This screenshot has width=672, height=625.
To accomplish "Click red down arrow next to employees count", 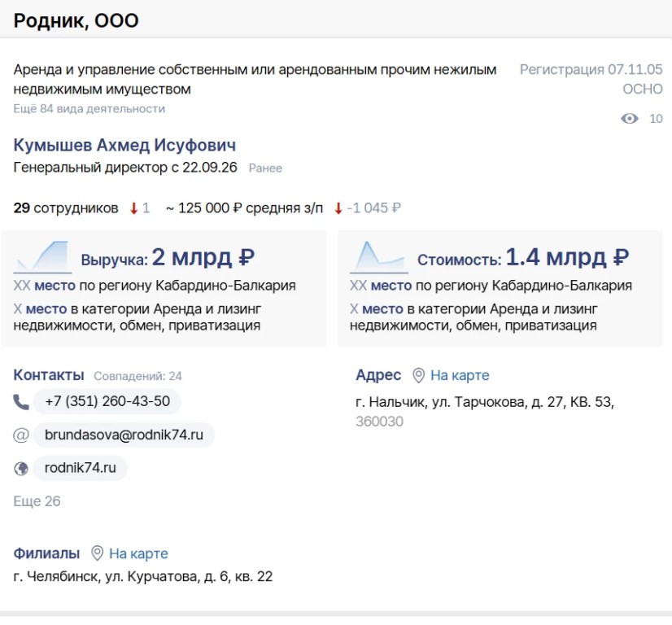I will point(133,208).
